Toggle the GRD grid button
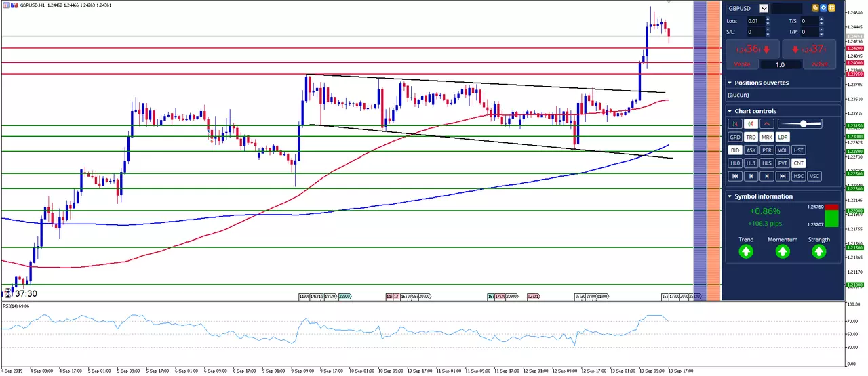This screenshot has width=868, height=376. point(735,137)
